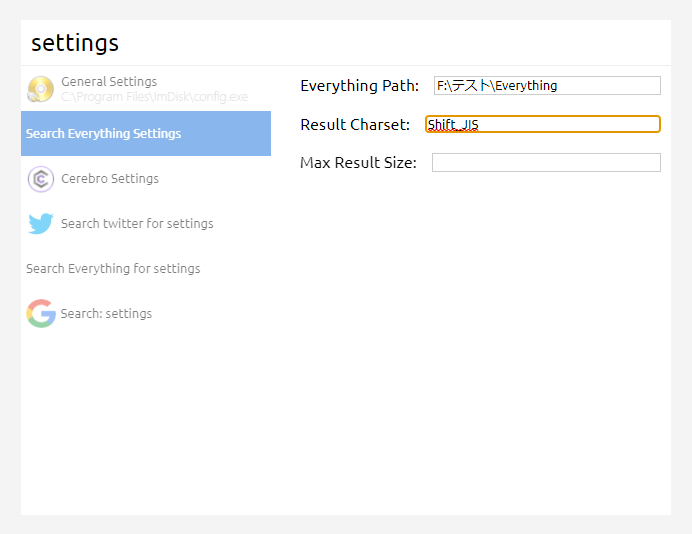
Task: Open the Cerebro Settings result
Action: [x=146, y=178]
